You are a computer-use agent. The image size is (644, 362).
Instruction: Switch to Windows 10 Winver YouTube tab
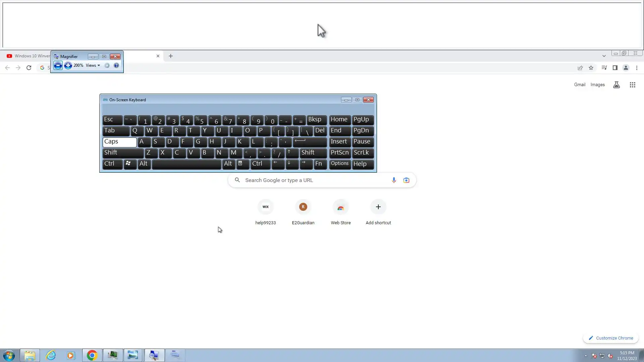[x=29, y=56]
